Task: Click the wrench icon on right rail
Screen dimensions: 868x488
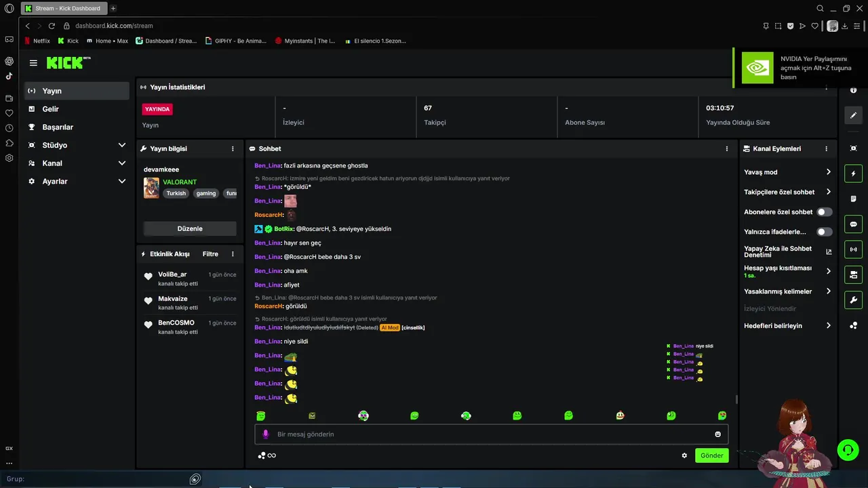Action: click(853, 300)
